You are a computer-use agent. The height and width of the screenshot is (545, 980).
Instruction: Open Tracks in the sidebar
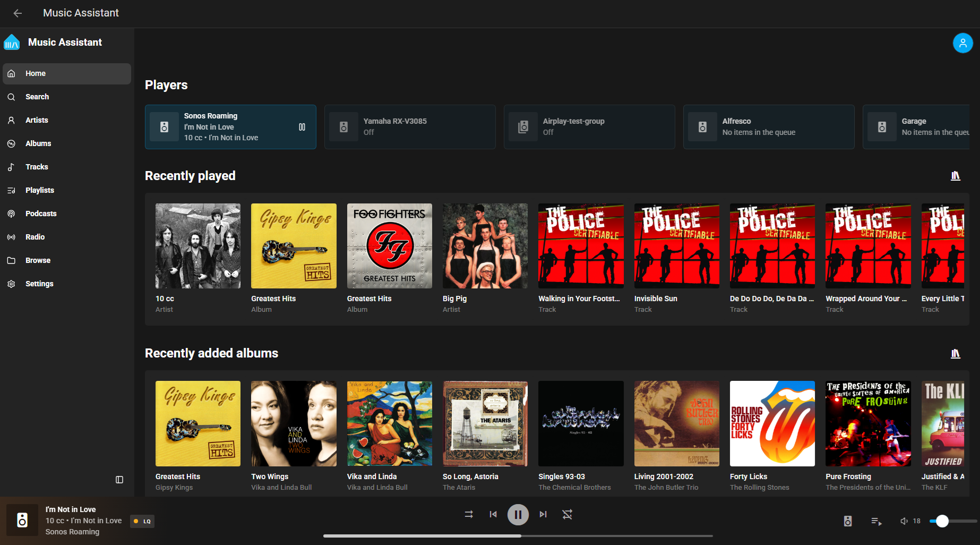coord(67,167)
